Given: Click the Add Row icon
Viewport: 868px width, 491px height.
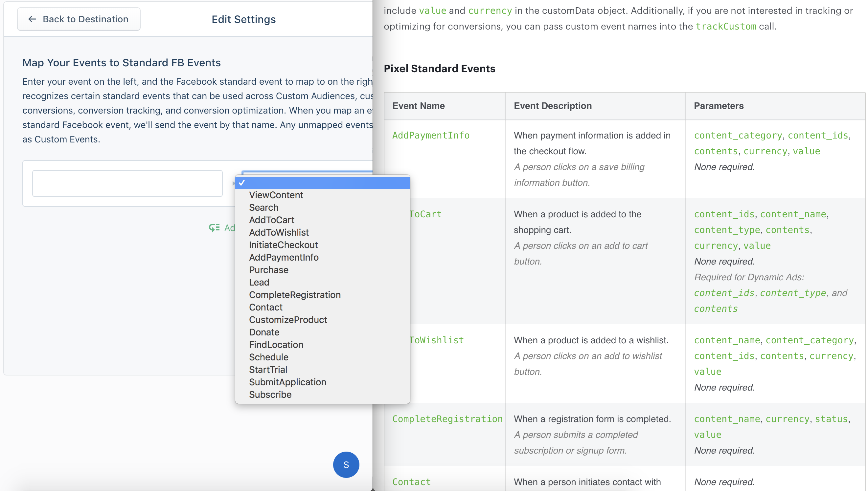Looking at the screenshot, I should tap(214, 228).
